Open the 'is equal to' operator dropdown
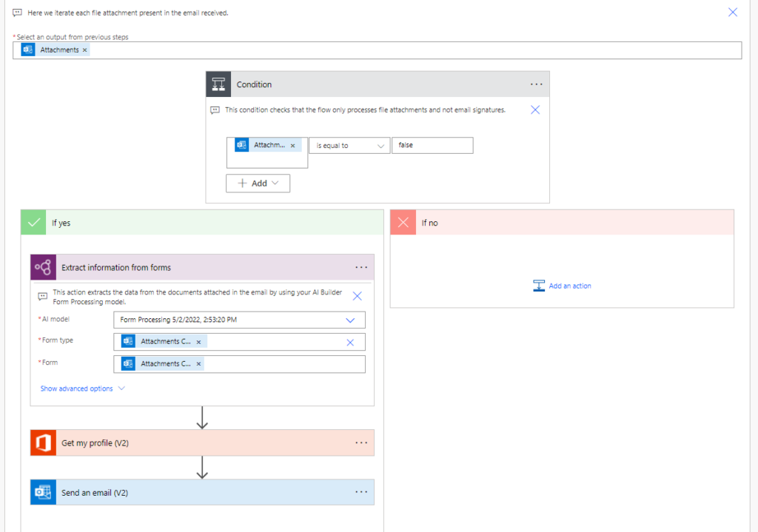 tap(349, 146)
